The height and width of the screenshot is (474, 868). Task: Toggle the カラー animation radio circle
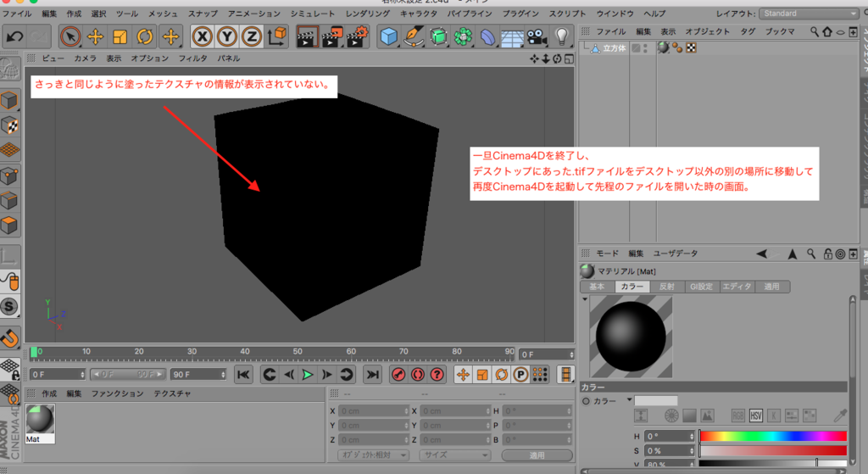(586, 401)
